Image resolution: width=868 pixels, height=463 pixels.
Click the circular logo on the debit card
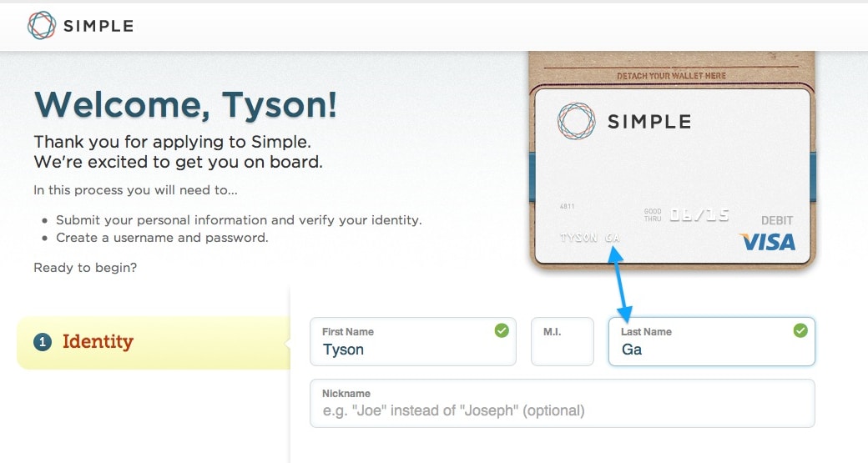(576, 121)
